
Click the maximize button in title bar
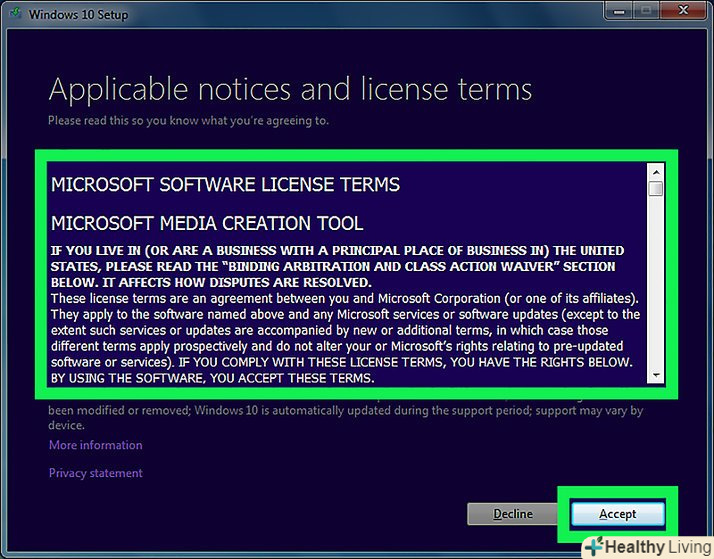647,11
